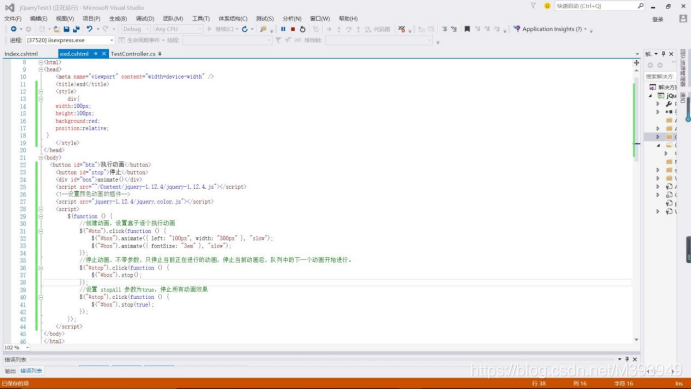The height and width of the screenshot is (389, 692).
Task: Open the View menu
Action: pyautogui.click(x=65, y=19)
